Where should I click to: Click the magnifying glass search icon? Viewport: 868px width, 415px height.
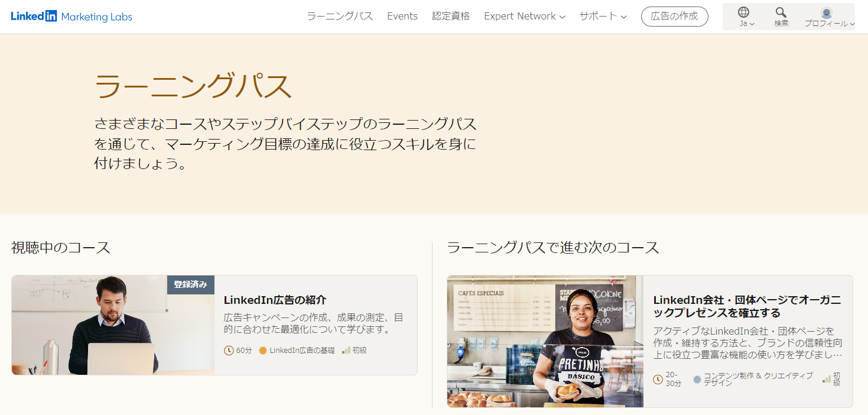(781, 12)
